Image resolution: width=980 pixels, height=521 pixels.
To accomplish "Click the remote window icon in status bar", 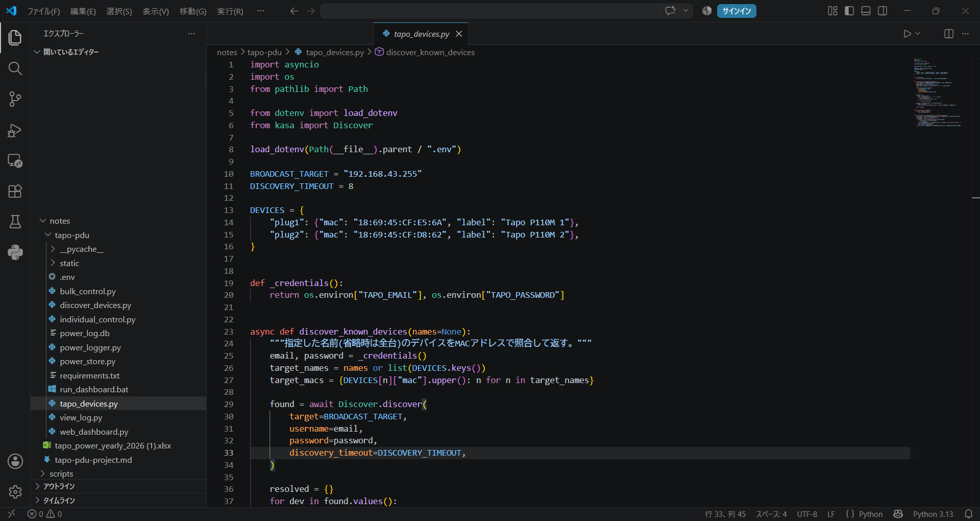I will click(11, 514).
